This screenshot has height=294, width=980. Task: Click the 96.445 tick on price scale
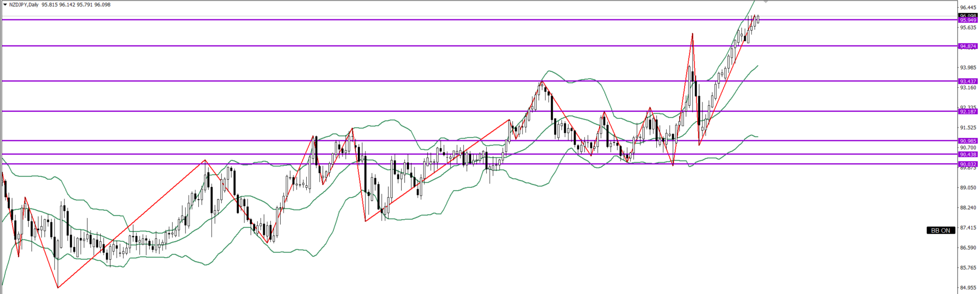[968, 8]
